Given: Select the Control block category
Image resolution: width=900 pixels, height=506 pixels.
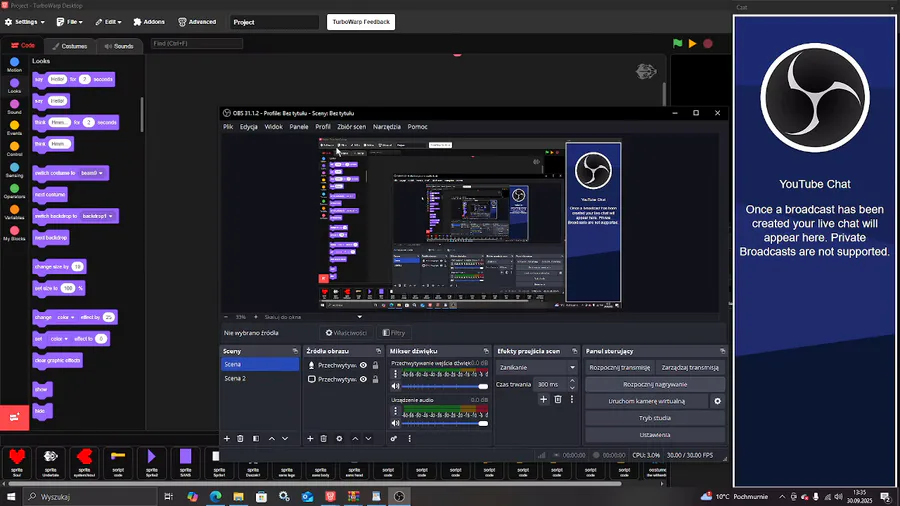Looking at the screenshot, I should click(14, 150).
